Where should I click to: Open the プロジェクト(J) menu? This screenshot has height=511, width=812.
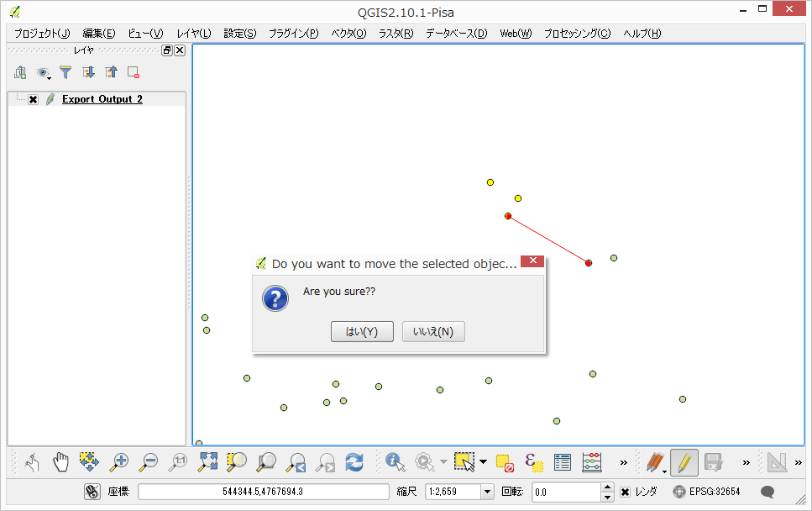point(42,33)
